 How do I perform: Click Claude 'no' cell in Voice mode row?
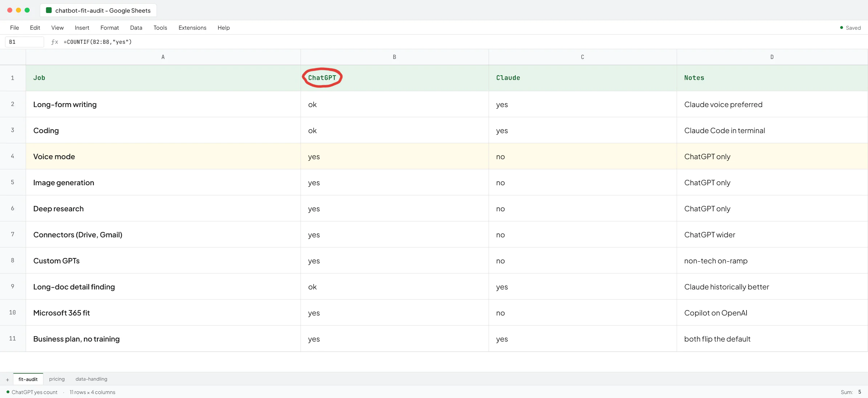(x=583, y=156)
